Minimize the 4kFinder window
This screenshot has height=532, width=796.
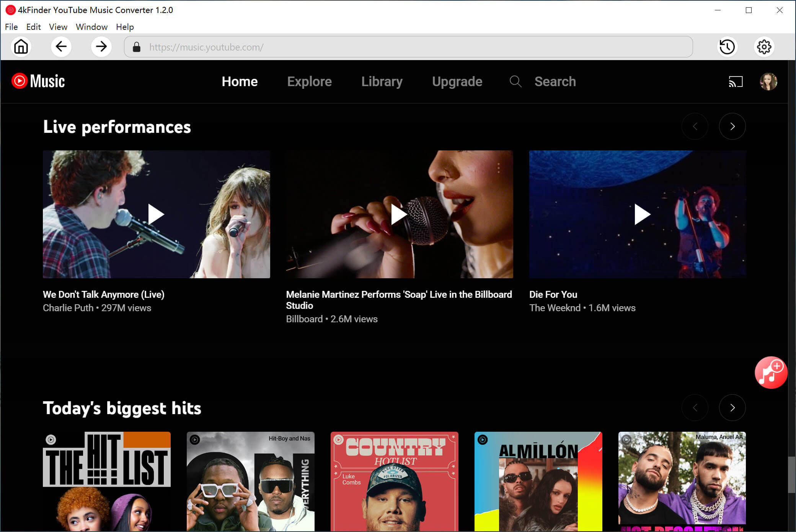pyautogui.click(x=718, y=10)
